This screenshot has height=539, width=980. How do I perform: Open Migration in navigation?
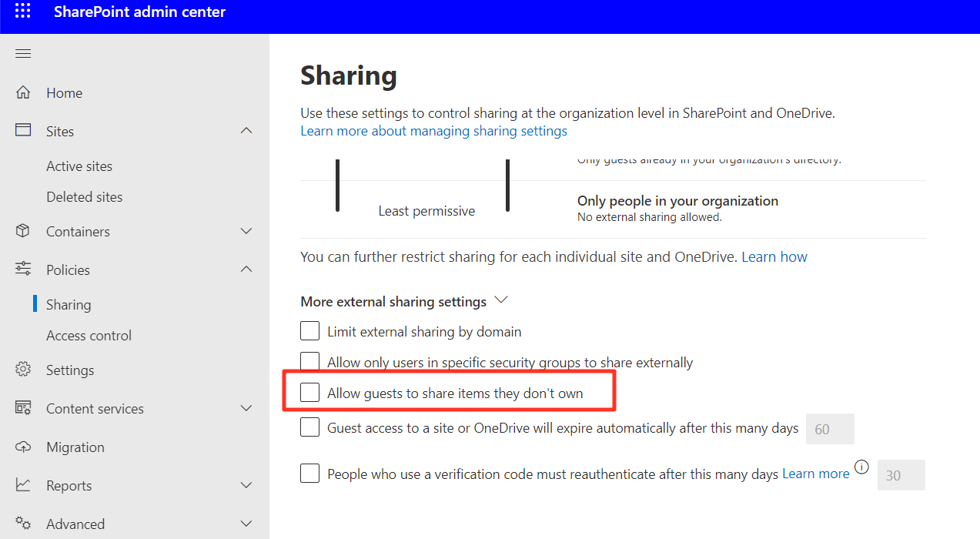click(x=75, y=447)
